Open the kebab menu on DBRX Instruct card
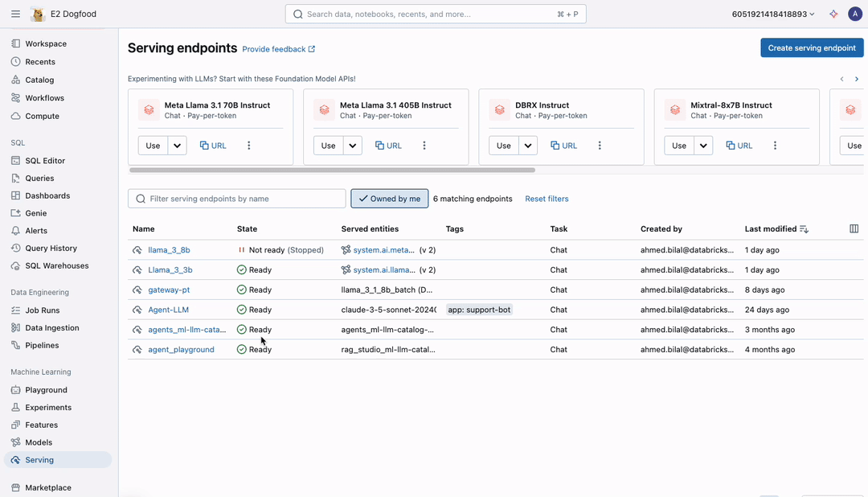Image resolution: width=868 pixels, height=497 pixels. (x=600, y=146)
